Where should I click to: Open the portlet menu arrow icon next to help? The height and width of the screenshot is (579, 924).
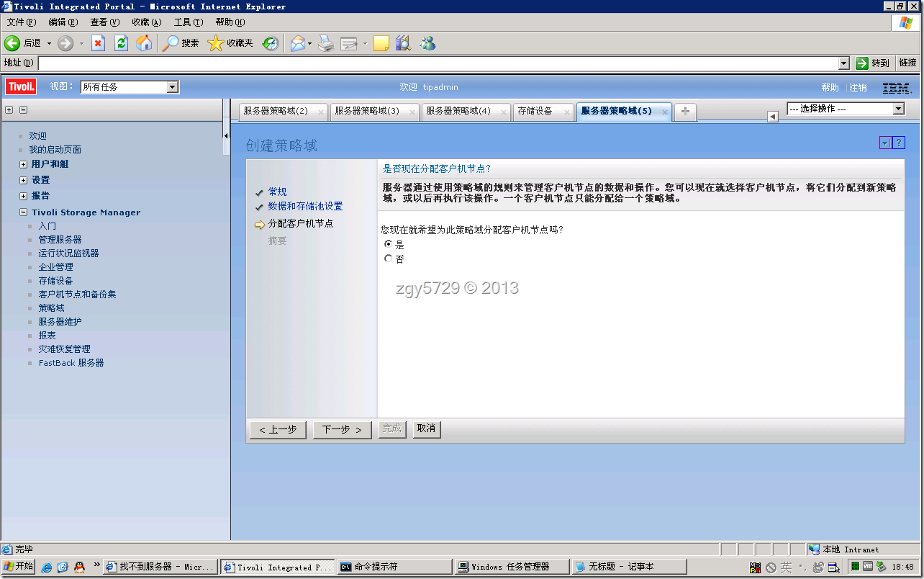[x=885, y=143]
